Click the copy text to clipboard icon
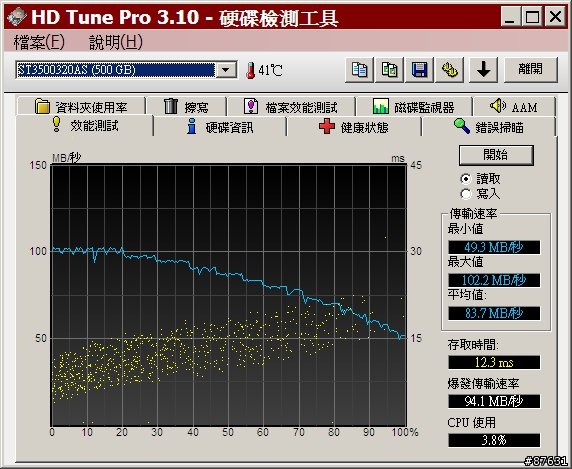 point(359,69)
